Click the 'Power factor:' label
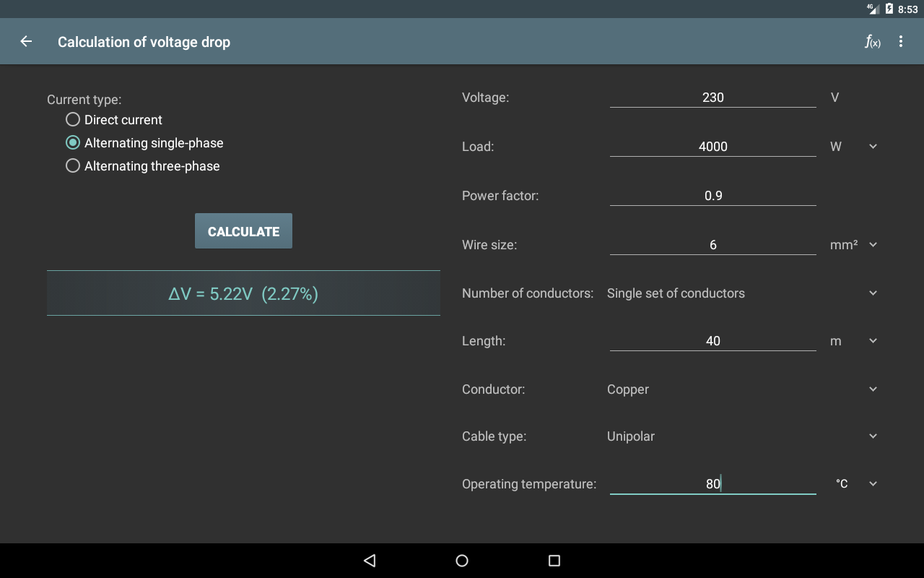The image size is (924, 578). coord(500,196)
